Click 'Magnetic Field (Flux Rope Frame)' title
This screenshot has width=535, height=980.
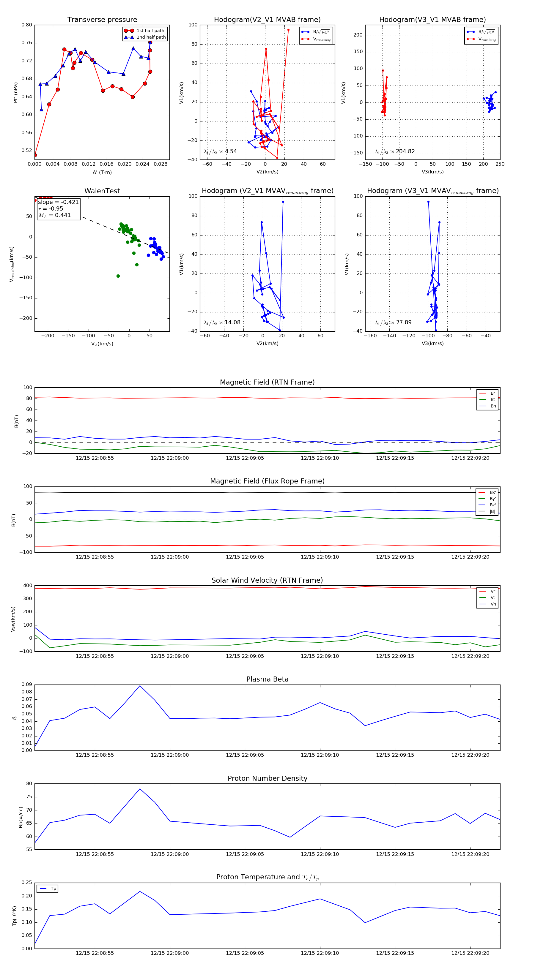267,481
